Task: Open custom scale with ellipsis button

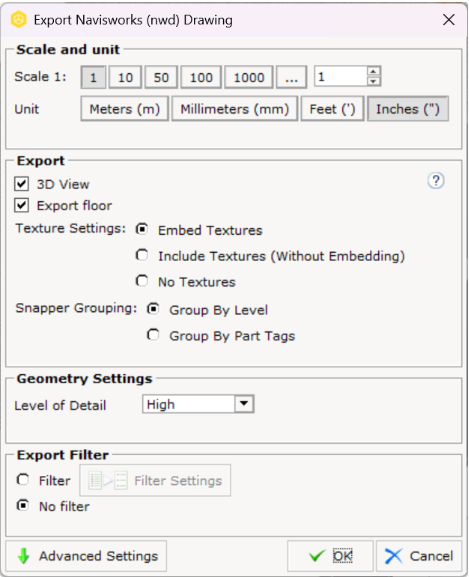Action: [x=291, y=77]
